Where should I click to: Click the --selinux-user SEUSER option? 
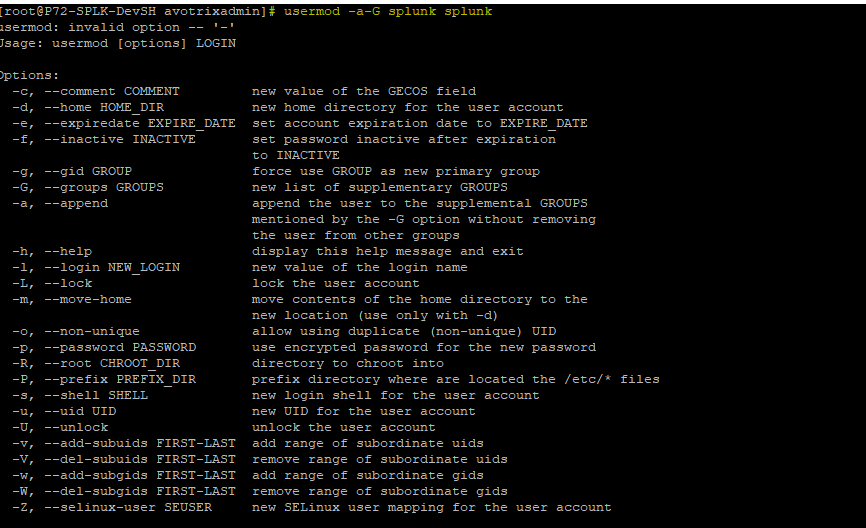coord(128,508)
